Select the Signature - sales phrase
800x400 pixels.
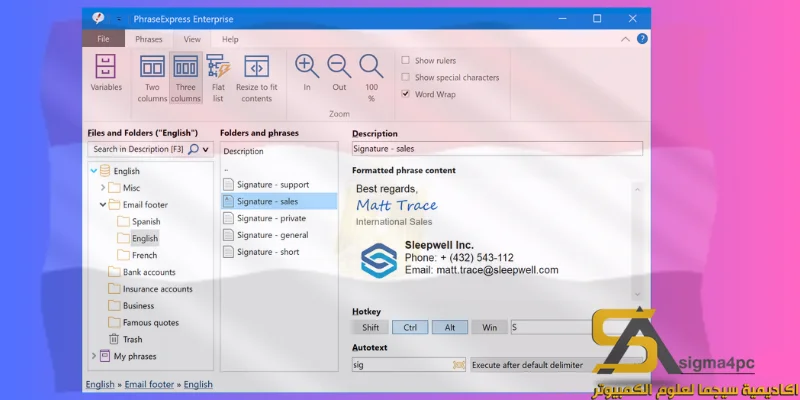tap(279, 202)
